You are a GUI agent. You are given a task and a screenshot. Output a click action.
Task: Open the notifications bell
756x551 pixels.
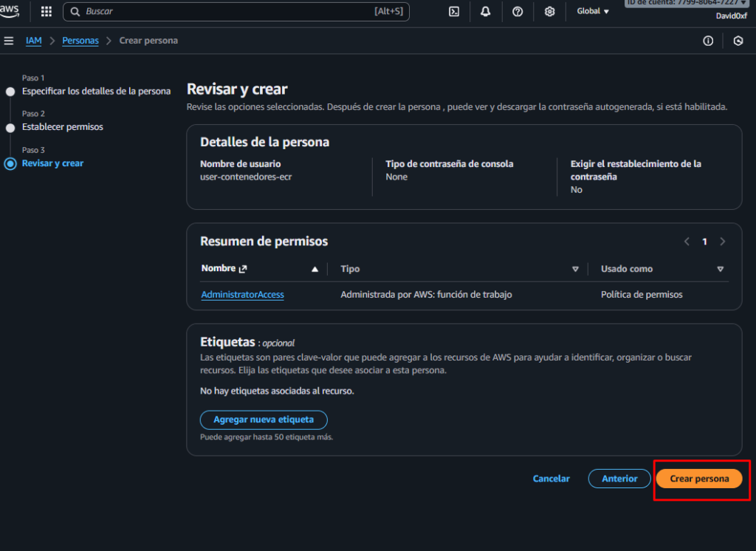[486, 12]
